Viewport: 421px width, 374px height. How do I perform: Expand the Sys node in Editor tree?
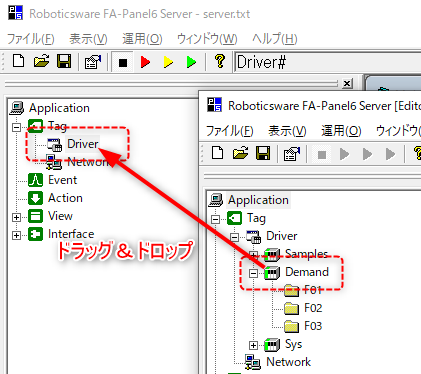(x=253, y=345)
